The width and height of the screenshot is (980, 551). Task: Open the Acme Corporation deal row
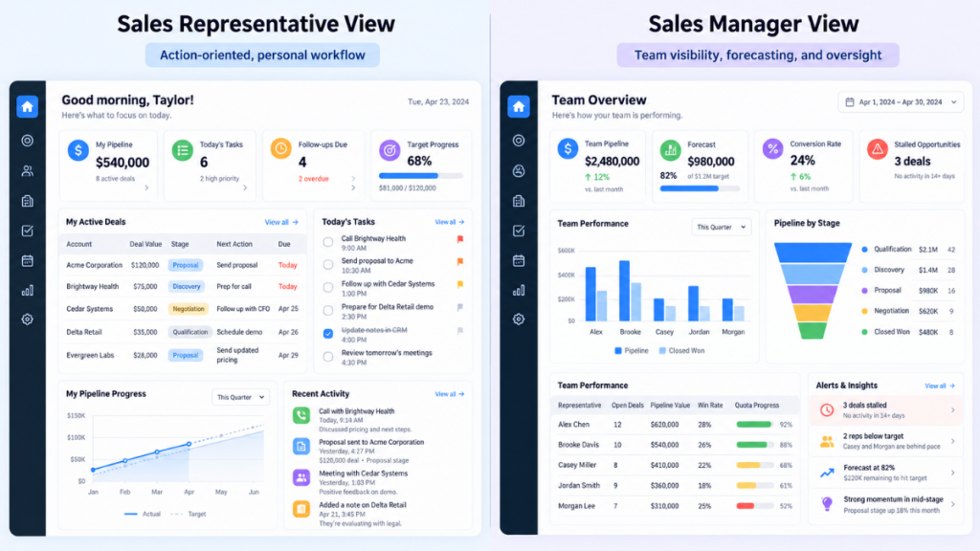coord(183,266)
